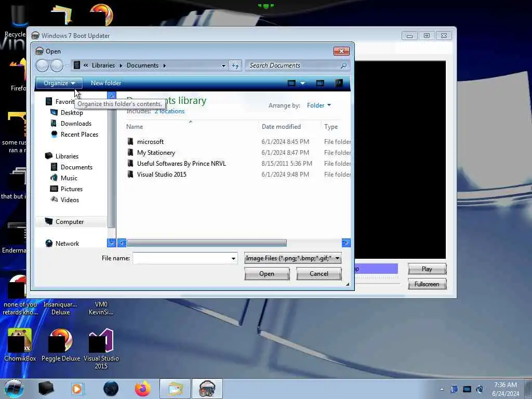Show hidden system tray icons
Screen dimensions: 532x399
click(x=442, y=390)
